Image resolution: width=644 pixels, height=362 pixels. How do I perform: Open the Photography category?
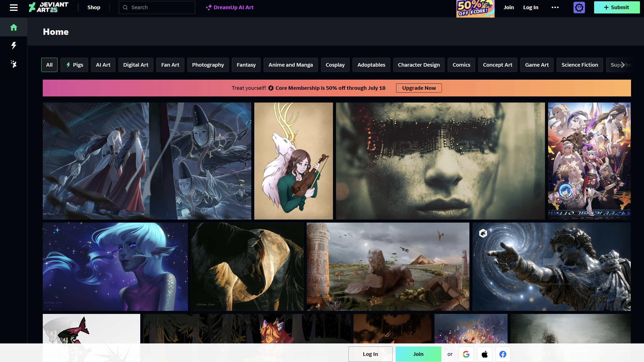[x=208, y=65]
